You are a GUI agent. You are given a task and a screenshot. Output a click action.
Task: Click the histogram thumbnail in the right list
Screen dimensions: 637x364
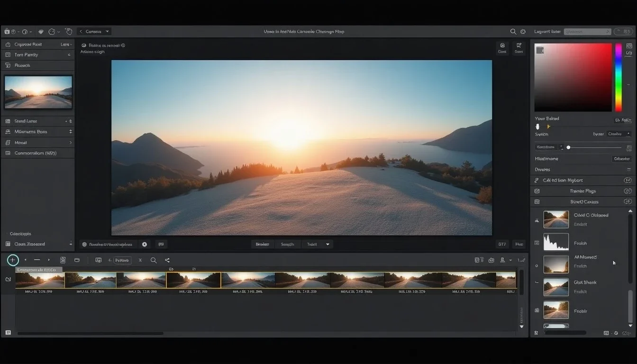coord(556,242)
